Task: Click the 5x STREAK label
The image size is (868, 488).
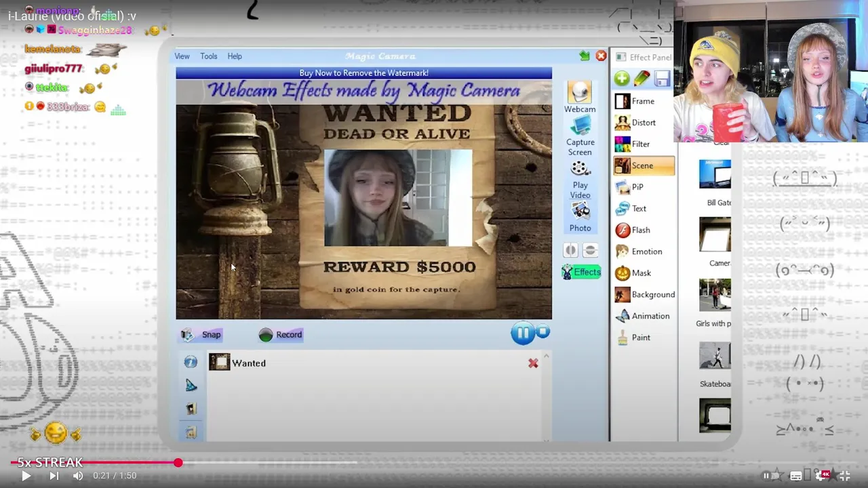Action: pos(50,462)
